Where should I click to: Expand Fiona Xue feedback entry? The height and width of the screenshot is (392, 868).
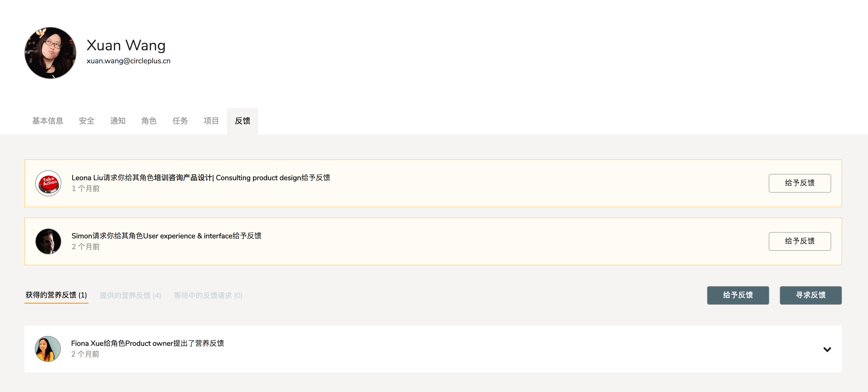826,349
